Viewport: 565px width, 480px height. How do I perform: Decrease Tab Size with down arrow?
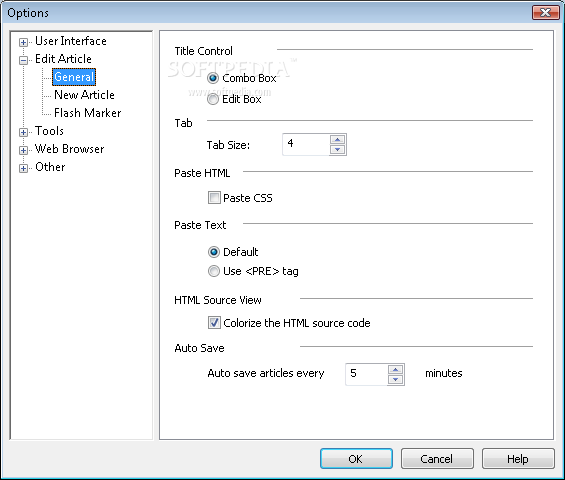point(338,150)
